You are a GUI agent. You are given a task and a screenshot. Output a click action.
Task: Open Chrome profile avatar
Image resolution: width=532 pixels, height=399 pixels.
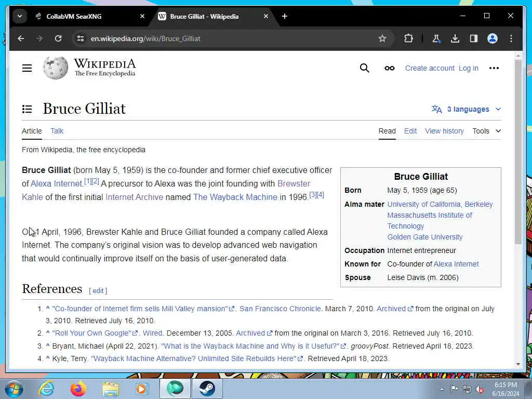coord(493,38)
